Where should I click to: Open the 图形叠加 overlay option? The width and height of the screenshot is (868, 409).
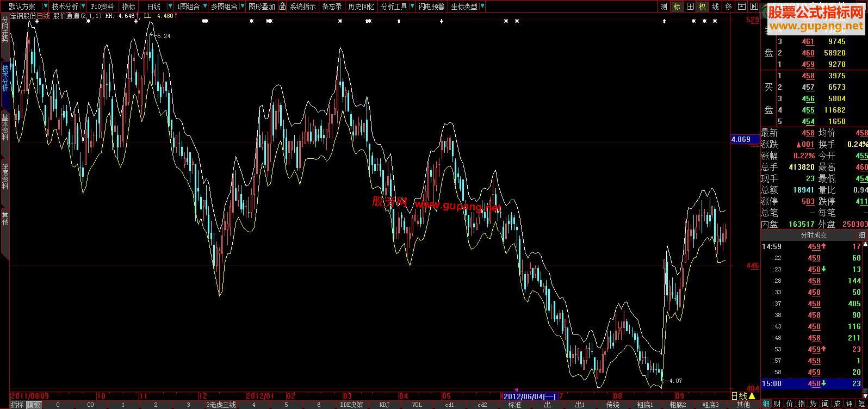point(262,7)
